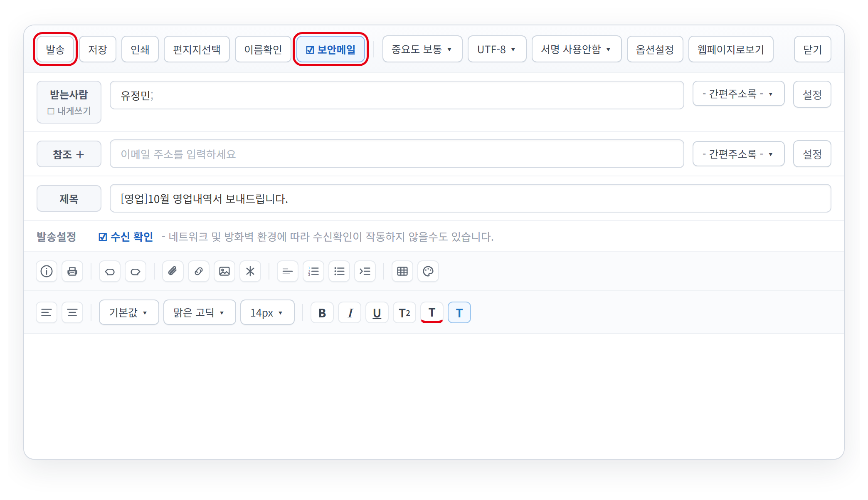The image size is (868, 500).
Task: Click the 편지지선택 button
Action: pos(197,49)
